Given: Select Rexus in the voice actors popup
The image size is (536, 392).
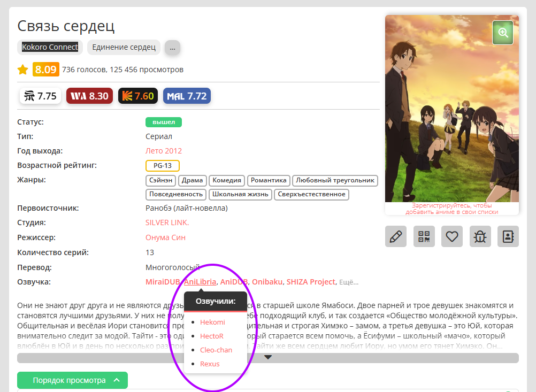Looking at the screenshot, I should 210,364.
